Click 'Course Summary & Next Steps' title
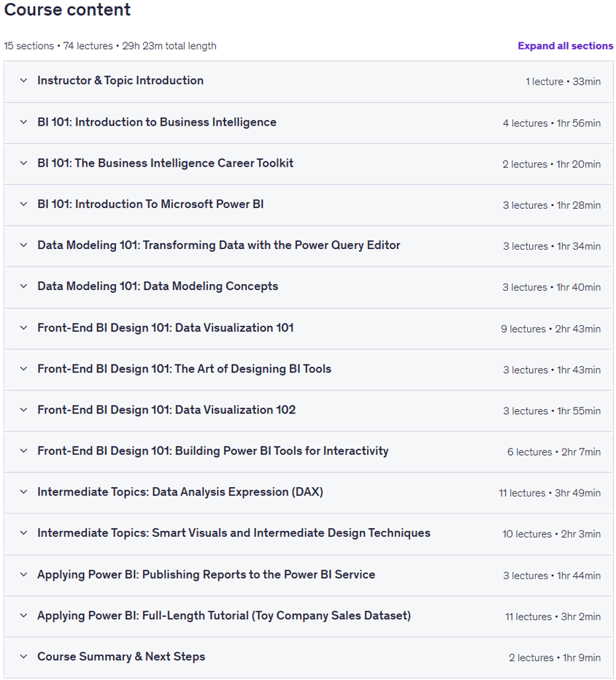Screen dimensions: 616x680 click(x=121, y=656)
